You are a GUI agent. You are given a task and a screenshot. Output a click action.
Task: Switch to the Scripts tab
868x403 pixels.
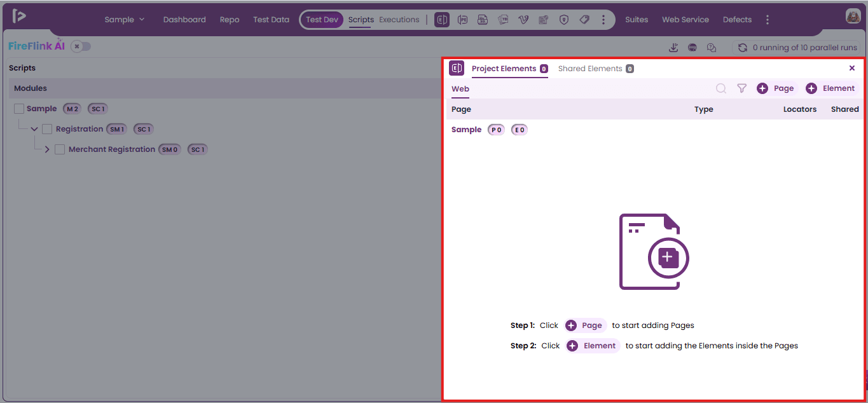click(x=361, y=20)
